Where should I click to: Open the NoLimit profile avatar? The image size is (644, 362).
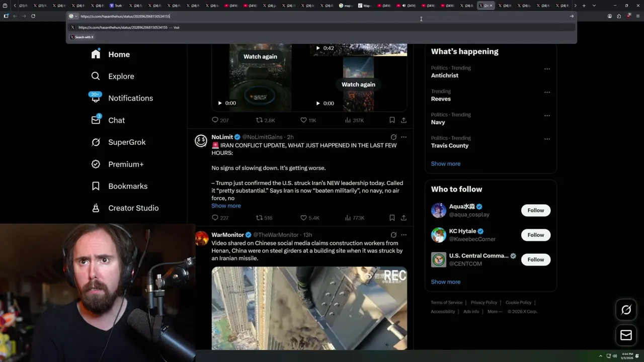(201, 141)
